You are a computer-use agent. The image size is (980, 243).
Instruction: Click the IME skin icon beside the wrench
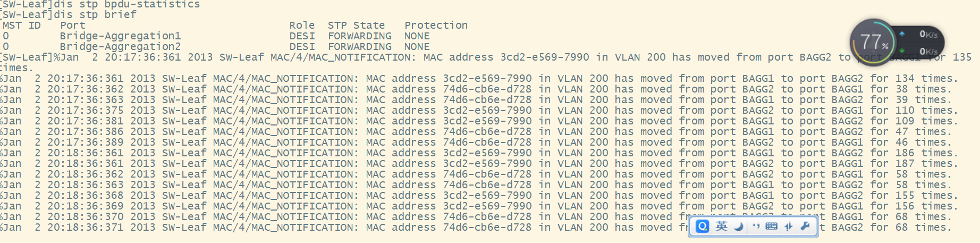(789, 227)
